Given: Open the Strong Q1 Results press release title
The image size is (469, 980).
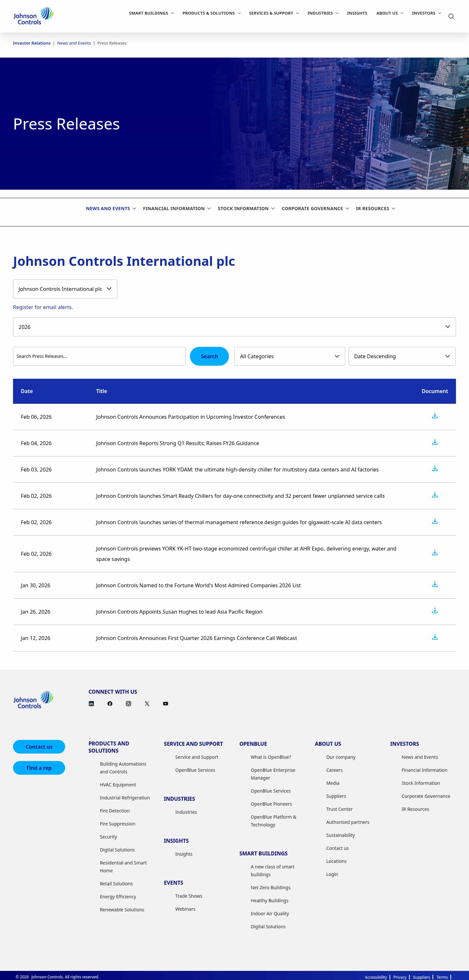Looking at the screenshot, I should click(178, 443).
